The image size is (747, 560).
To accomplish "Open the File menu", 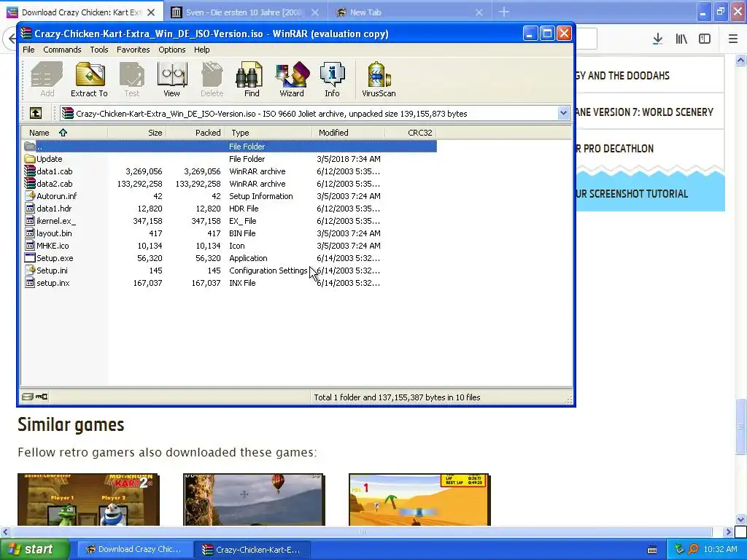I will (28, 50).
